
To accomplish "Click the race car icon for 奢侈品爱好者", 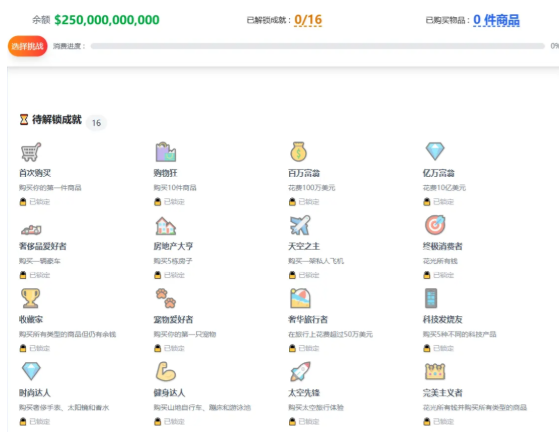I will coord(31,230).
